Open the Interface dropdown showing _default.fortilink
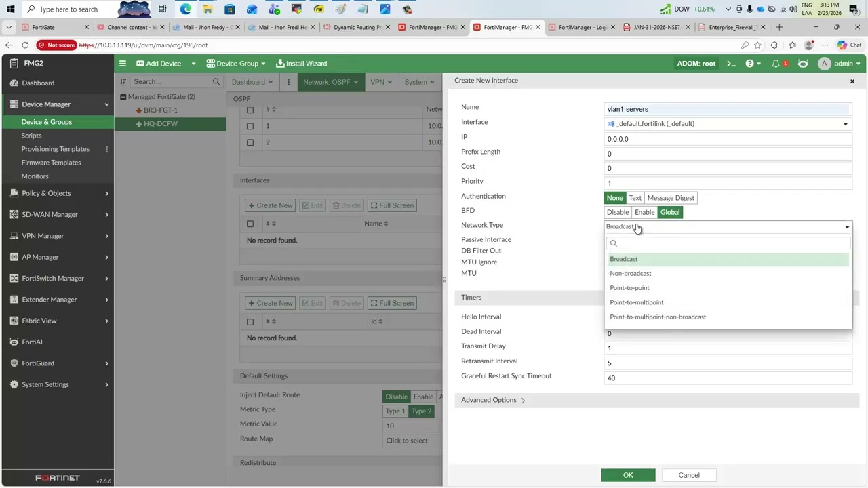868x488 pixels. pyautogui.click(x=728, y=124)
